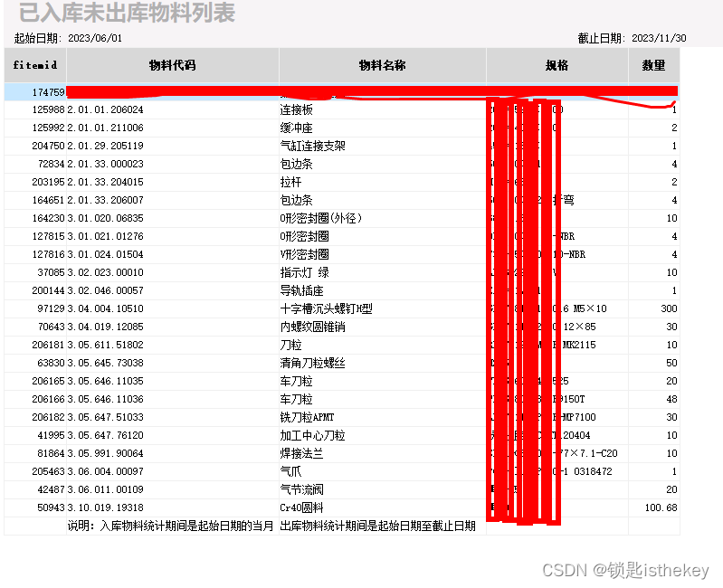Click quantity 50 in the 63830 row
Viewport: 723px width, 588px height.
coord(671,363)
